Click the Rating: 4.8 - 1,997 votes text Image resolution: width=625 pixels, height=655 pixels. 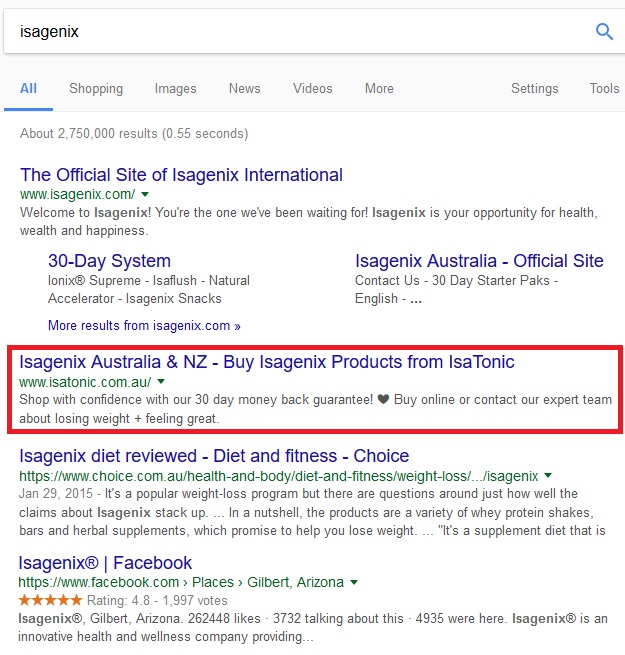(x=157, y=601)
